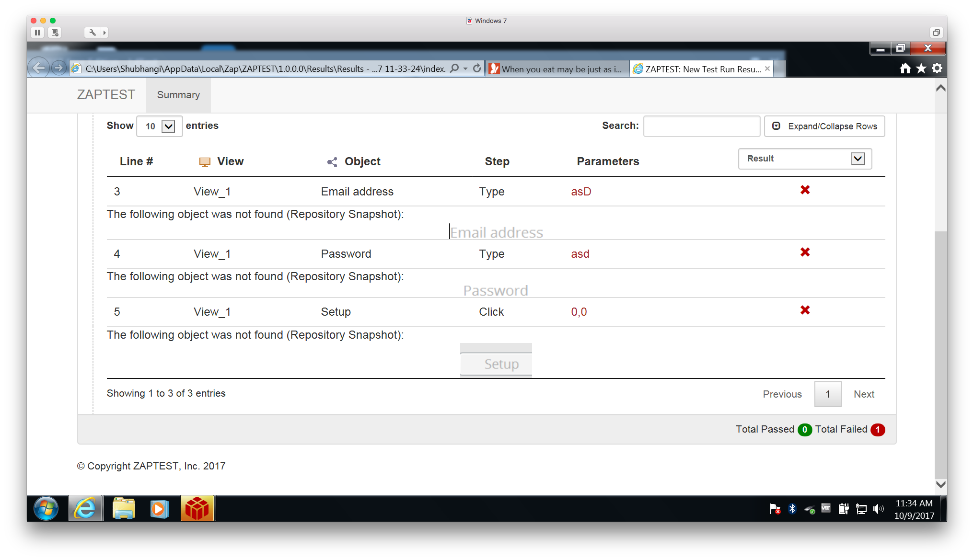Open the VM wrench settings tool
Screen dimensions: 974x560
click(x=92, y=33)
